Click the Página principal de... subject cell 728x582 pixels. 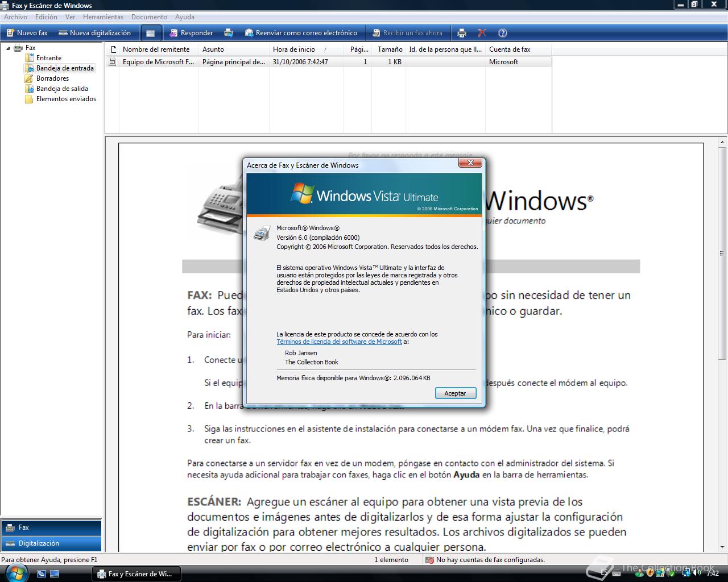pos(234,62)
